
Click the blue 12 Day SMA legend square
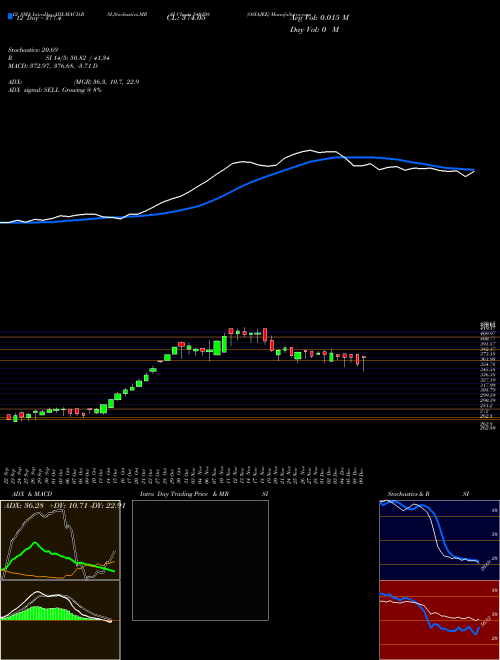click(10, 16)
